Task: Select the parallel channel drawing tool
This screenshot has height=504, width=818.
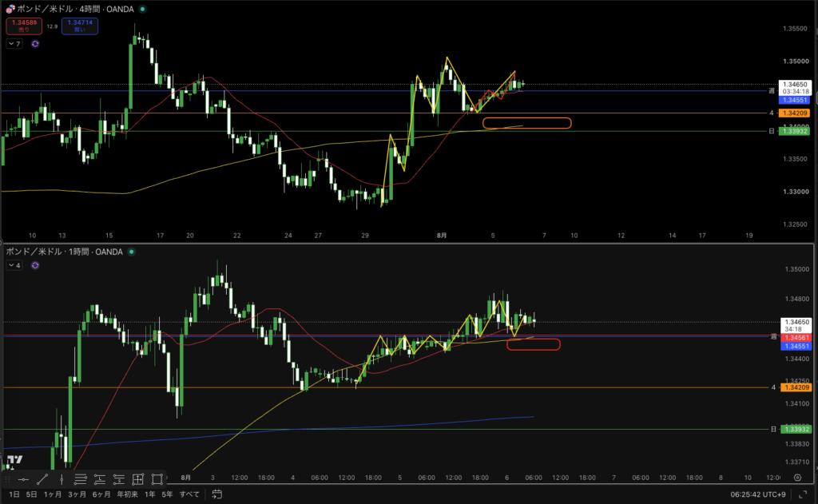Action: pos(81,479)
